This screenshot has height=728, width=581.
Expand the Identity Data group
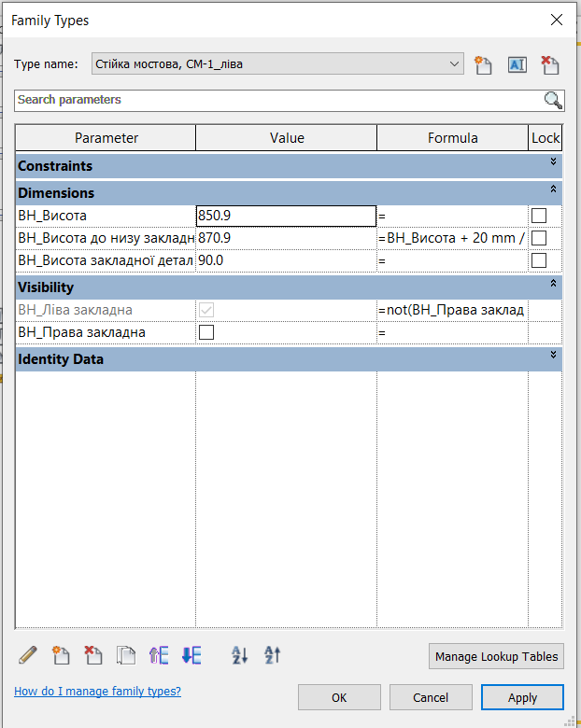554,356
